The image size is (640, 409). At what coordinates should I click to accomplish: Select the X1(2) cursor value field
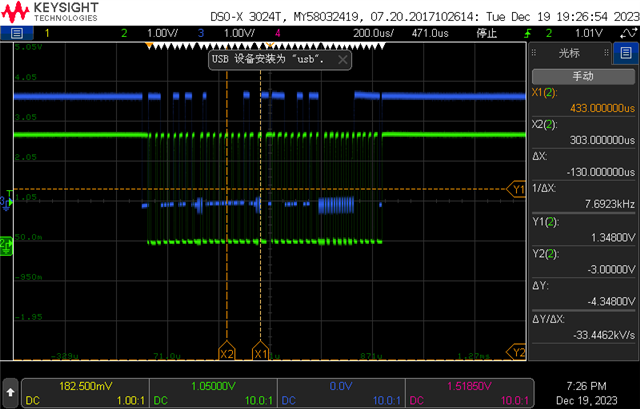[583, 101]
